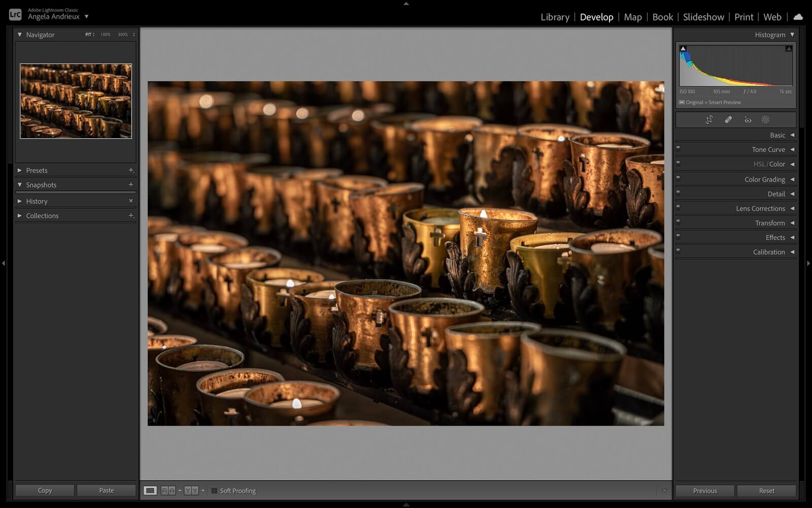The width and height of the screenshot is (812, 508).
Task: Open the Masking tool
Action: click(765, 120)
